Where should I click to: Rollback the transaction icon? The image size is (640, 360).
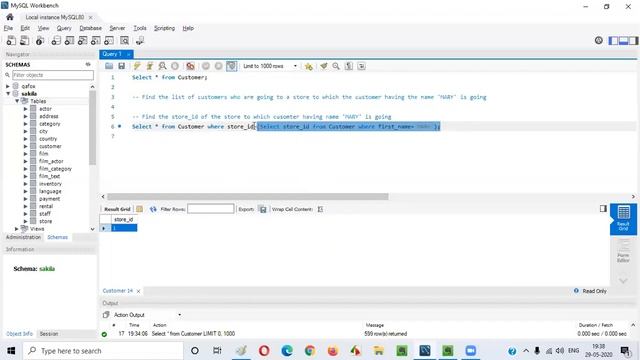[x=219, y=66]
